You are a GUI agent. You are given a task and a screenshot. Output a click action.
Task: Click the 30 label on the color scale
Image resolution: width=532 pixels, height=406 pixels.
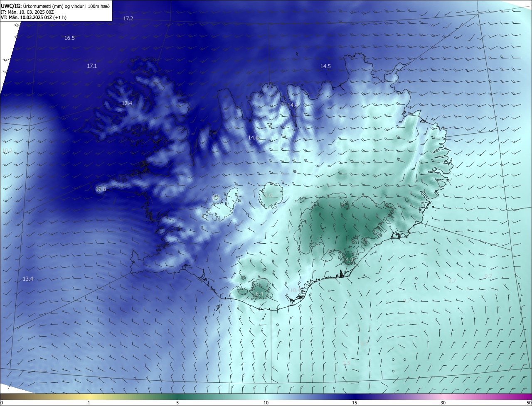click(443, 403)
